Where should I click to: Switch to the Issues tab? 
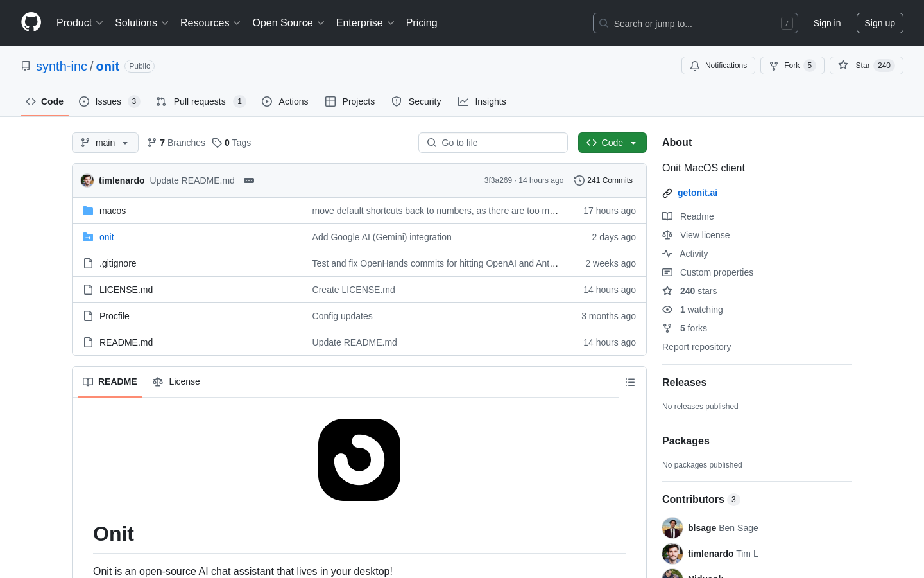point(109,101)
